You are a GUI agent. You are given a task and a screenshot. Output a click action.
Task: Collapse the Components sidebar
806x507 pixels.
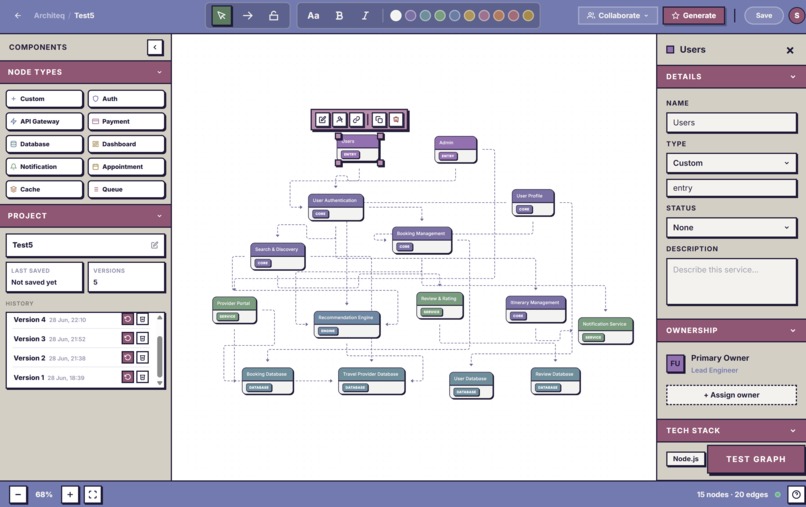pos(155,47)
